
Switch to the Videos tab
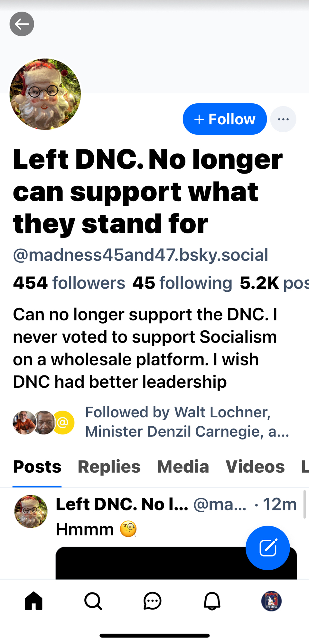click(x=255, y=467)
